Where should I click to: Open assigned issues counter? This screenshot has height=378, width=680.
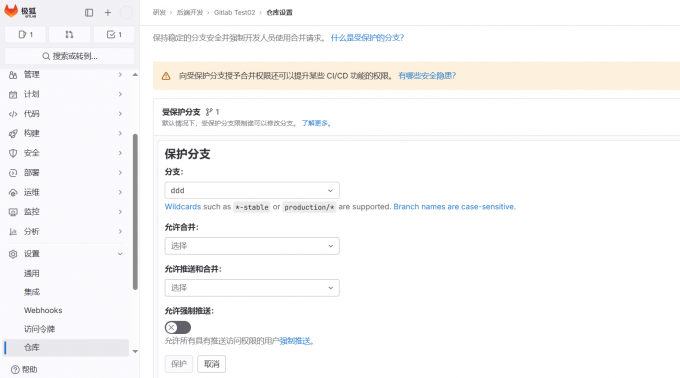coord(26,34)
